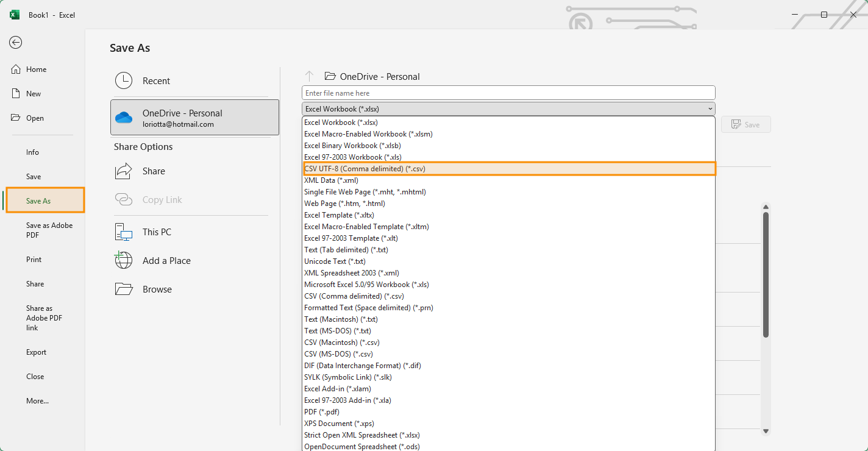Choose Formatted Text (Space delimited) (*.prn)

[x=508, y=308]
